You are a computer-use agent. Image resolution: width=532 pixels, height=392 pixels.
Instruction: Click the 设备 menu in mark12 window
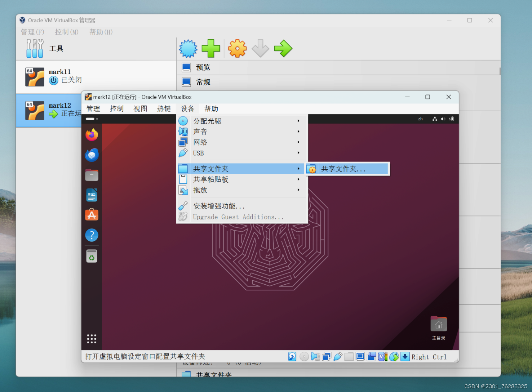188,109
